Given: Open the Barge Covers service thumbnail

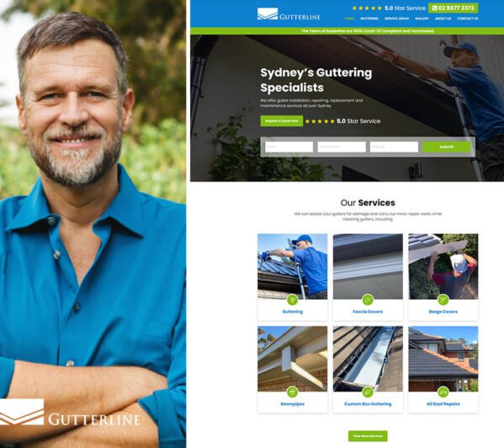Looking at the screenshot, I should point(443,266).
